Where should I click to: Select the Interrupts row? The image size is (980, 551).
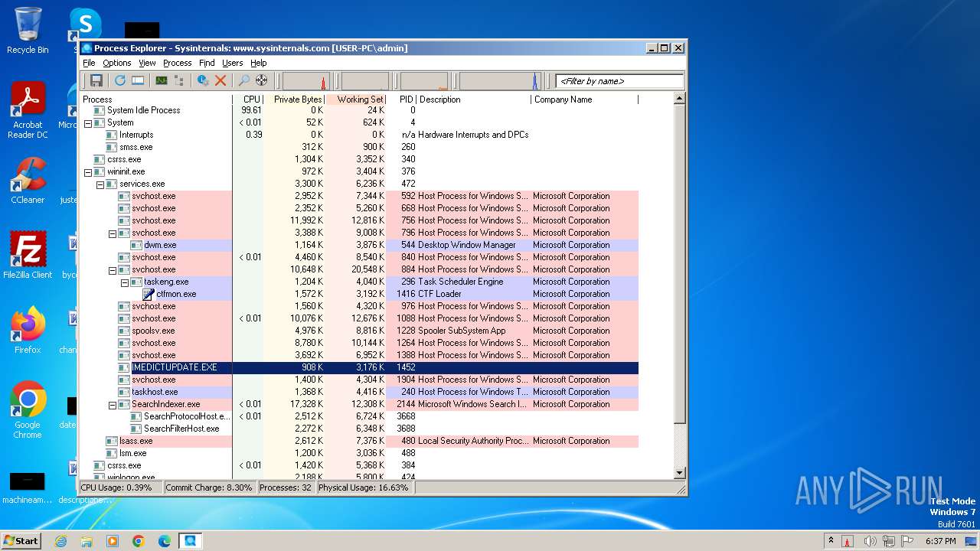click(359, 135)
